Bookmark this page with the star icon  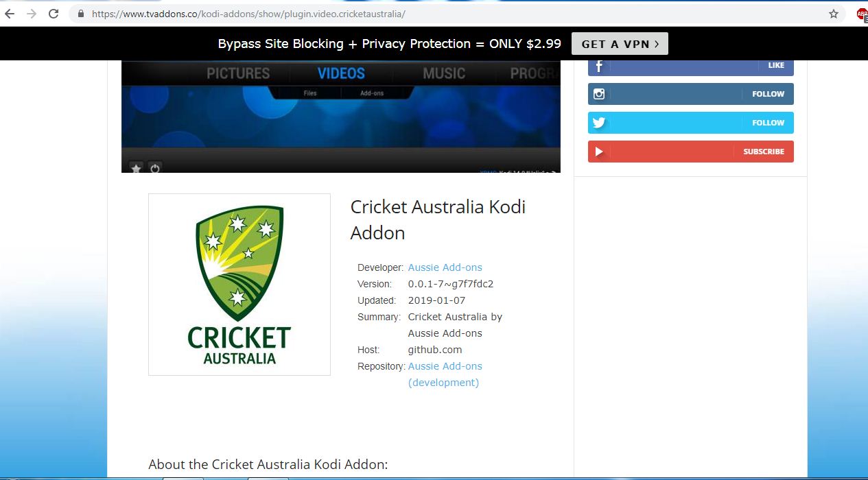834,14
